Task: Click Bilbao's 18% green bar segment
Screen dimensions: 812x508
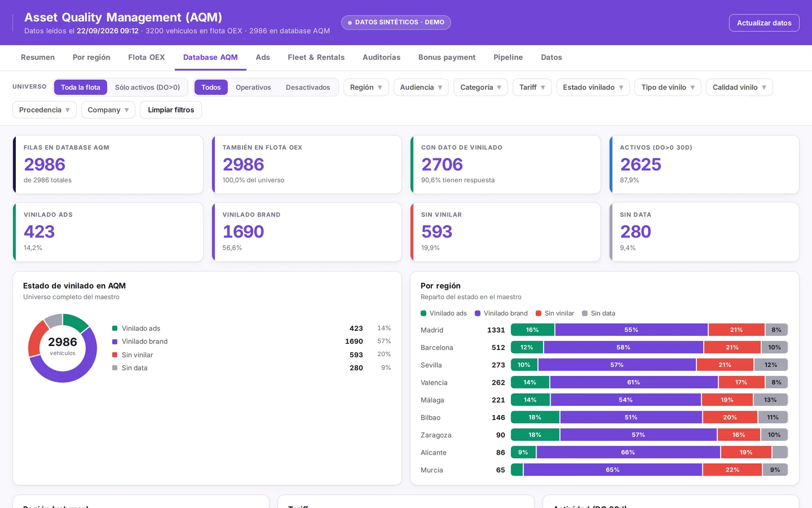Action: pyautogui.click(x=535, y=418)
